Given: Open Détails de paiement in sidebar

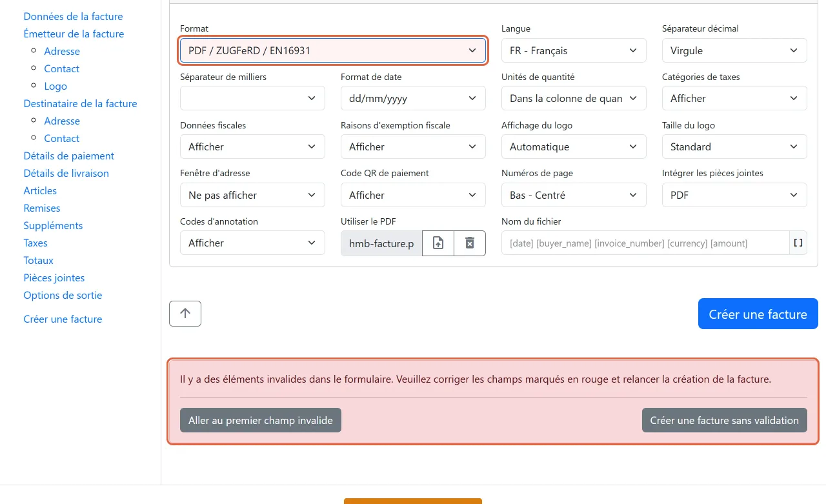Looking at the screenshot, I should point(68,156).
